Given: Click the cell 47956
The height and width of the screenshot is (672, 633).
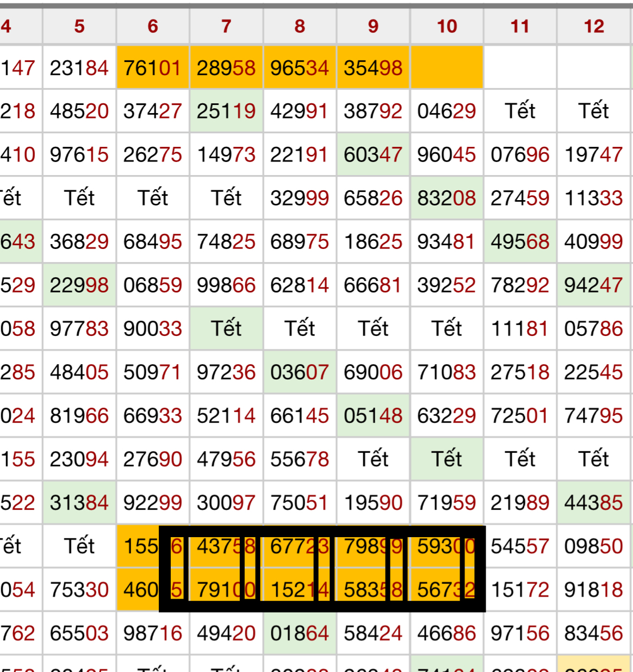Looking at the screenshot, I should 226,459.
